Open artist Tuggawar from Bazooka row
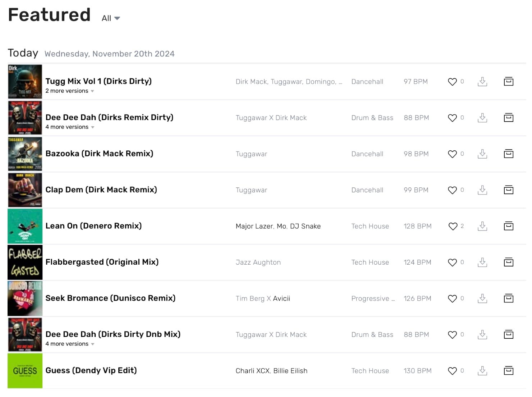 point(251,154)
